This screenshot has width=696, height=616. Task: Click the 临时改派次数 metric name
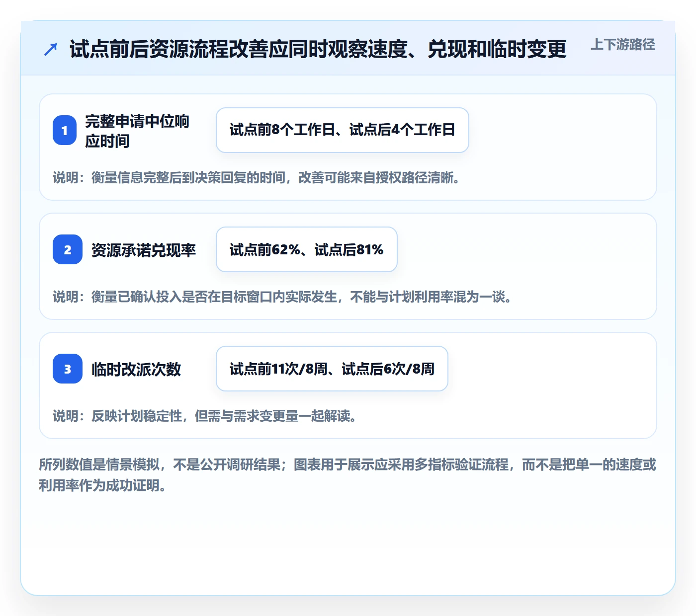coord(136,369)
